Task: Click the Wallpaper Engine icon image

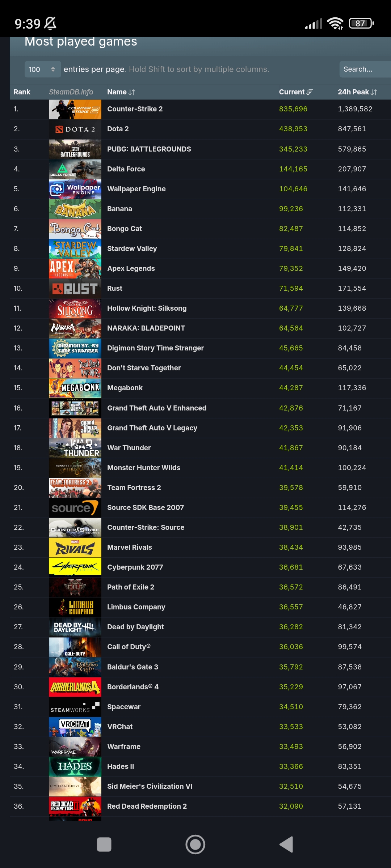Action: (75, 189)
